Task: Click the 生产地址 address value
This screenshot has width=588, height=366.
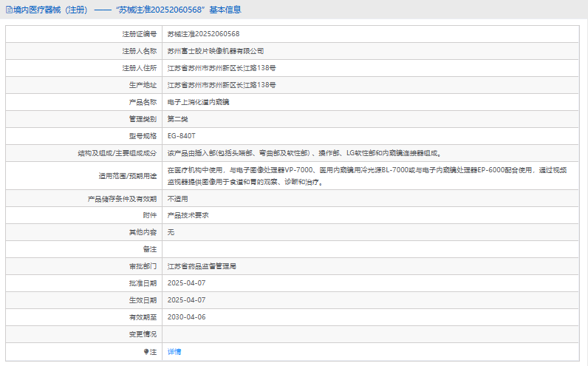Action: (222, 85)
